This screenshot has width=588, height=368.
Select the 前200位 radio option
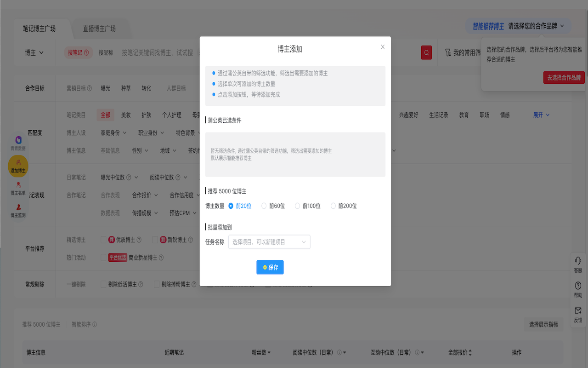(333, 206)
